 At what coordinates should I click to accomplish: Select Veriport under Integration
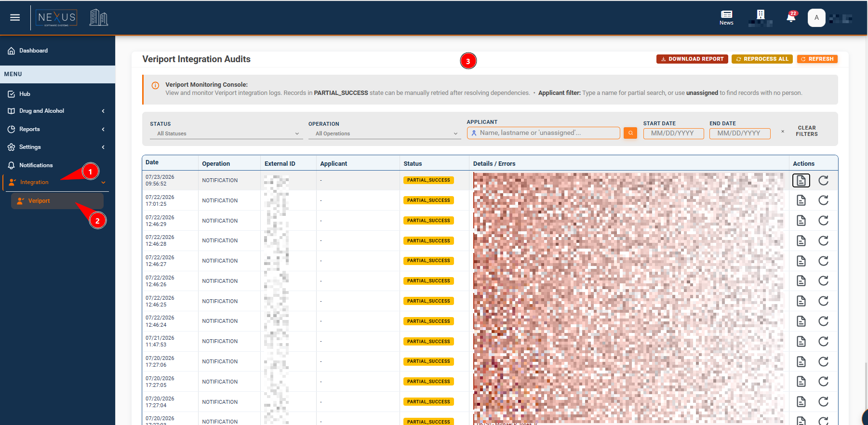57,201
